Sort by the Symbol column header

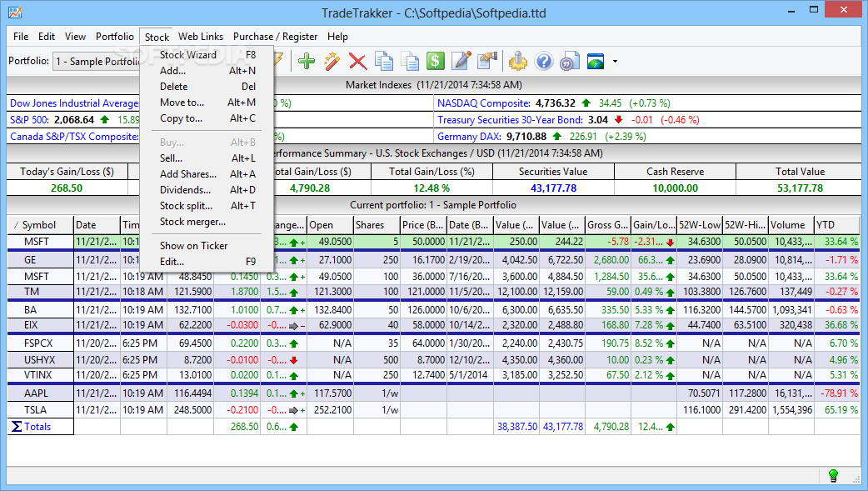41,225
